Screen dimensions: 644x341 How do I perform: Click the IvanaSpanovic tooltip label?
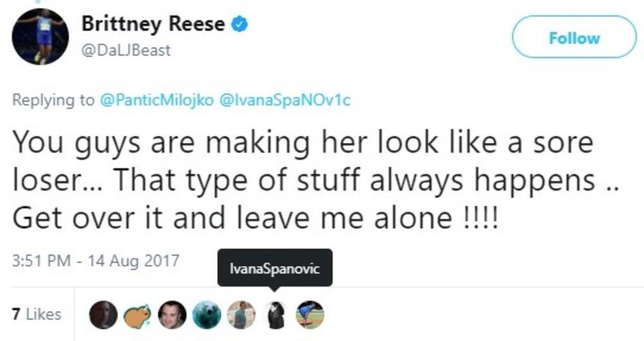click(274, 270)
